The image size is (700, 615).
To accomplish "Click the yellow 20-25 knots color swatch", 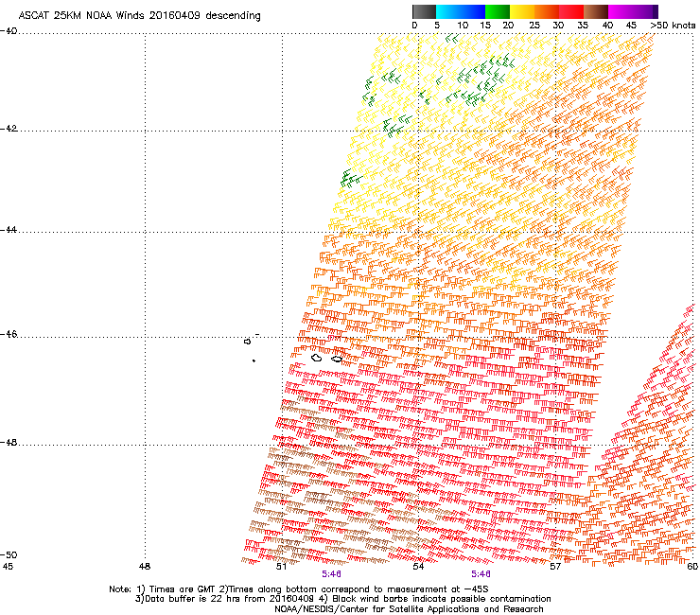I will [x=522, y=11].
